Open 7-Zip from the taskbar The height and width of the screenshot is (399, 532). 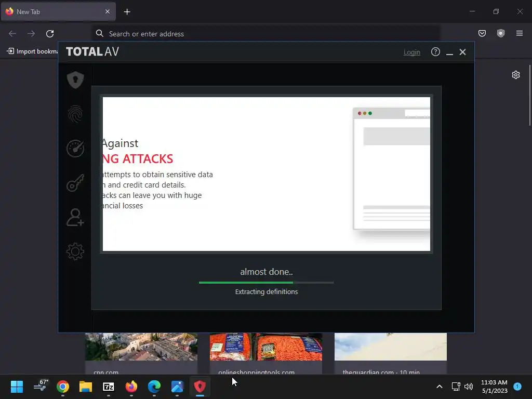108,387
